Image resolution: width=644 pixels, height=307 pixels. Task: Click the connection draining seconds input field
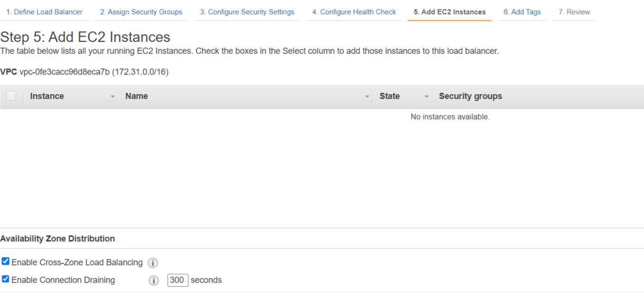click(178, 280)
